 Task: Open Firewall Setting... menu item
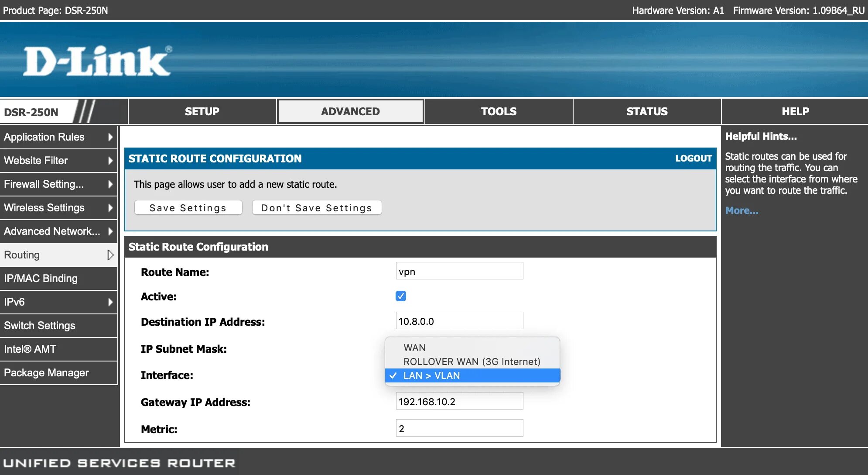pyautogui.click(x=59, y=184)
